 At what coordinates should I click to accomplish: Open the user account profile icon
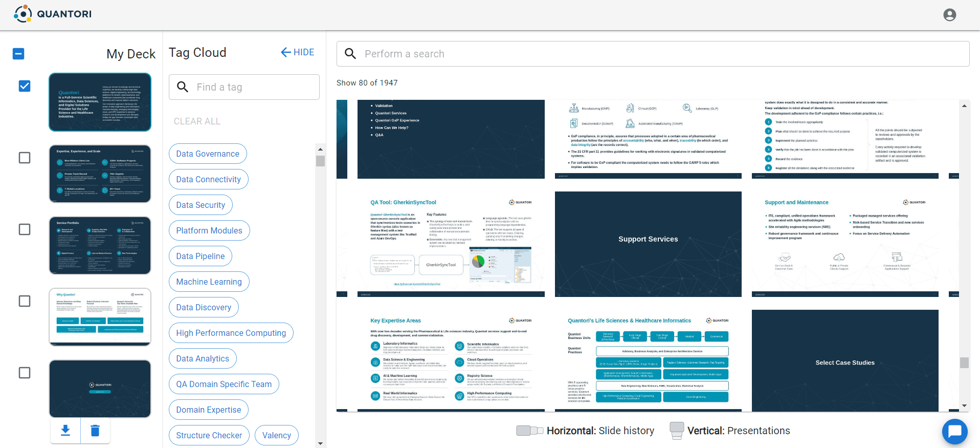[949, 15]
